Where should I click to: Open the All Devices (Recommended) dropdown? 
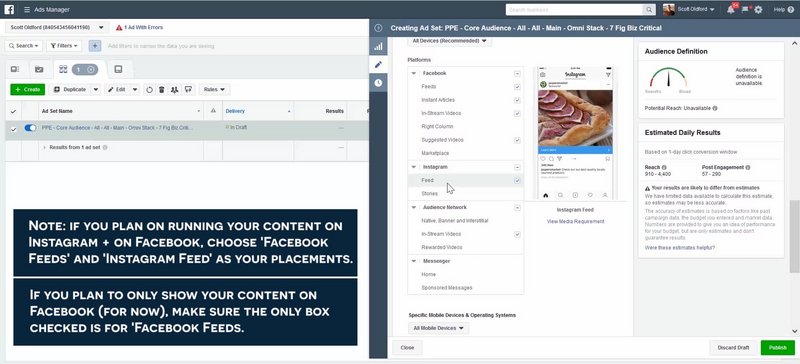[x=449, y=40]
